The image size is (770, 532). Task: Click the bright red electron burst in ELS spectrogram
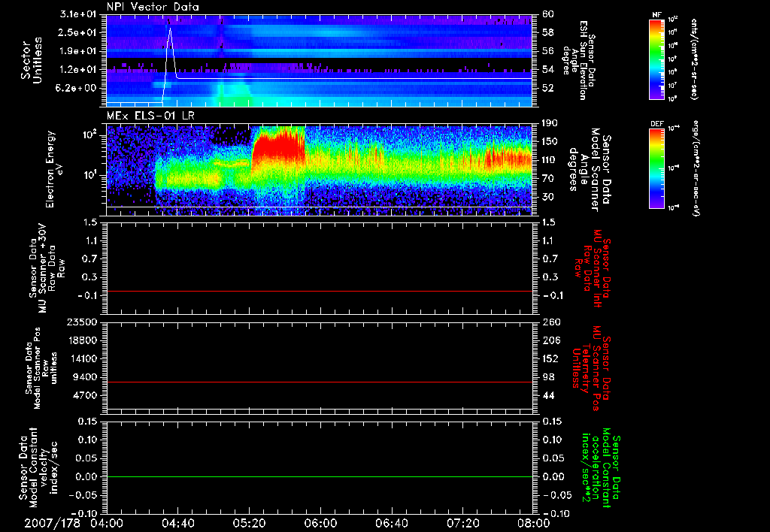(x=278, y=147)
